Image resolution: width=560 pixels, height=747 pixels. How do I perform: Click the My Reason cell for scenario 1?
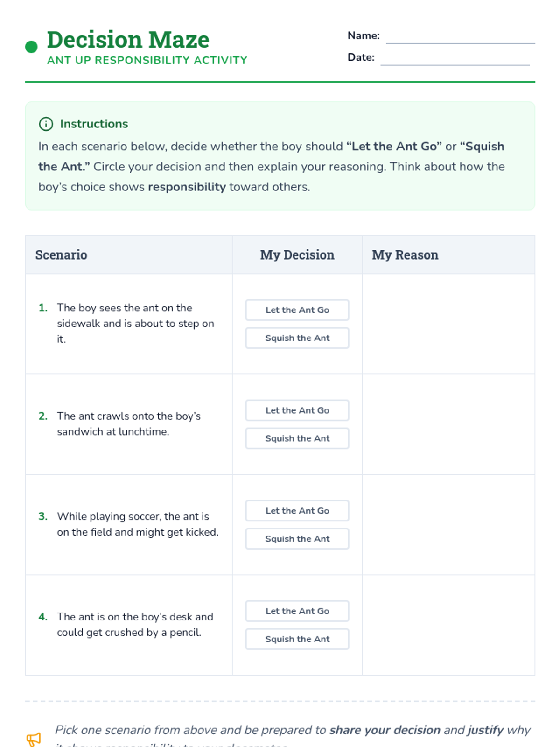[x=448, y=324]
